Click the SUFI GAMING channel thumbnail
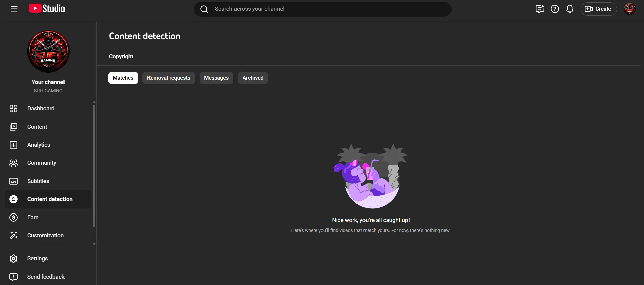The height and width of the screenshot is (285, 644). [48, 51]
